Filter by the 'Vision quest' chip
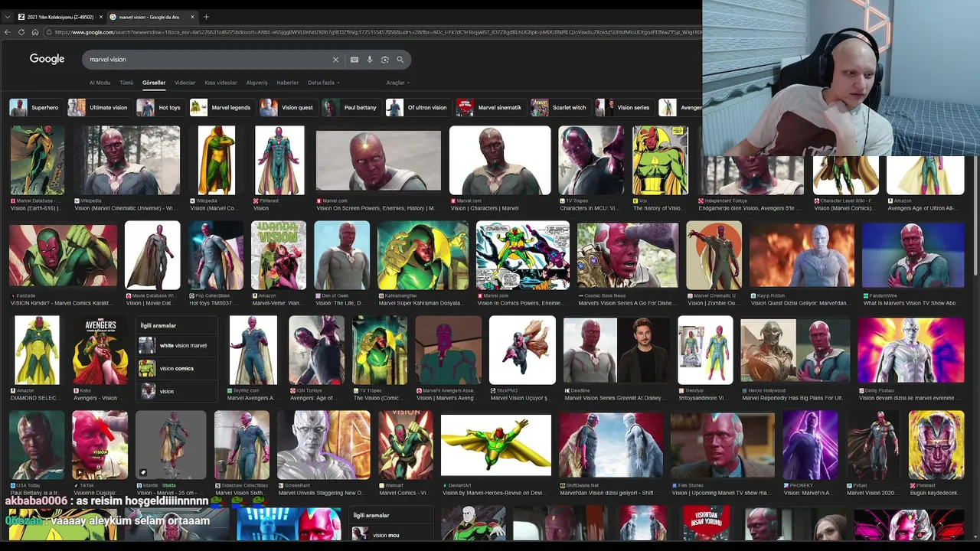Screen dimensions: 980x551 (288, 107)
